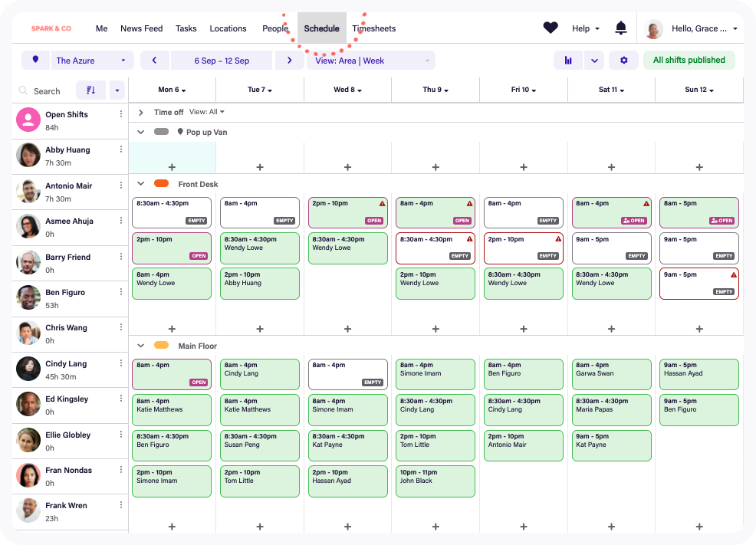Open Hello, Grace account dropdown
This screenshot has width=756, height=545.
pos(704,28)
